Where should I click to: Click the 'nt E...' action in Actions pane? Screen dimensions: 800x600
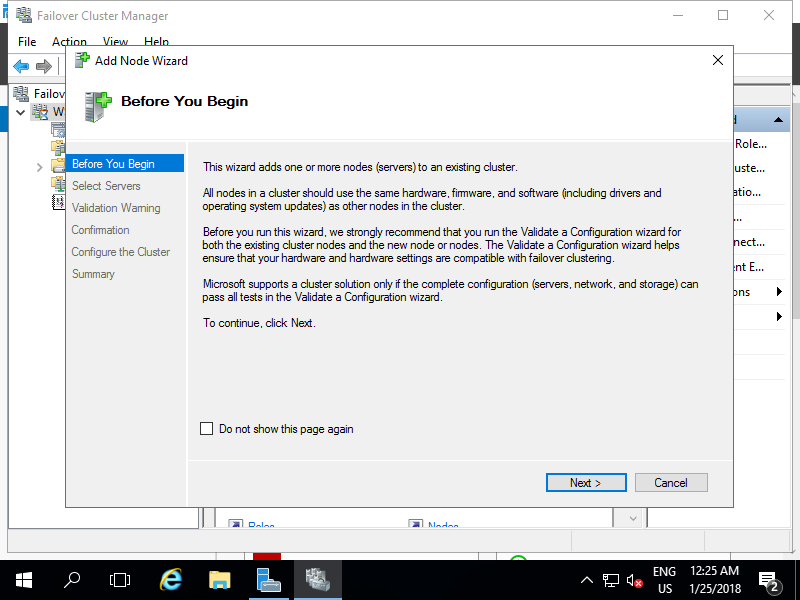coord(749,267)
